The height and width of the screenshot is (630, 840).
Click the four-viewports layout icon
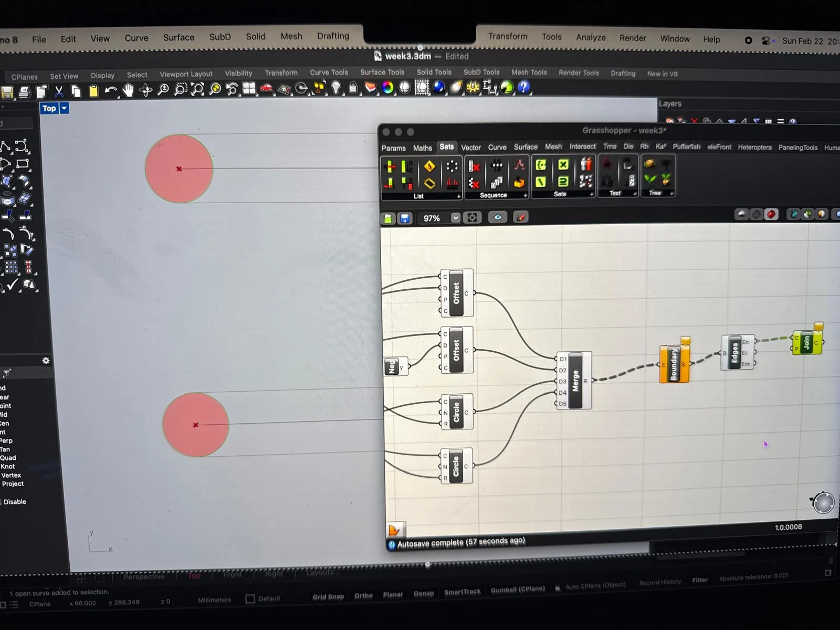point(249,89)
